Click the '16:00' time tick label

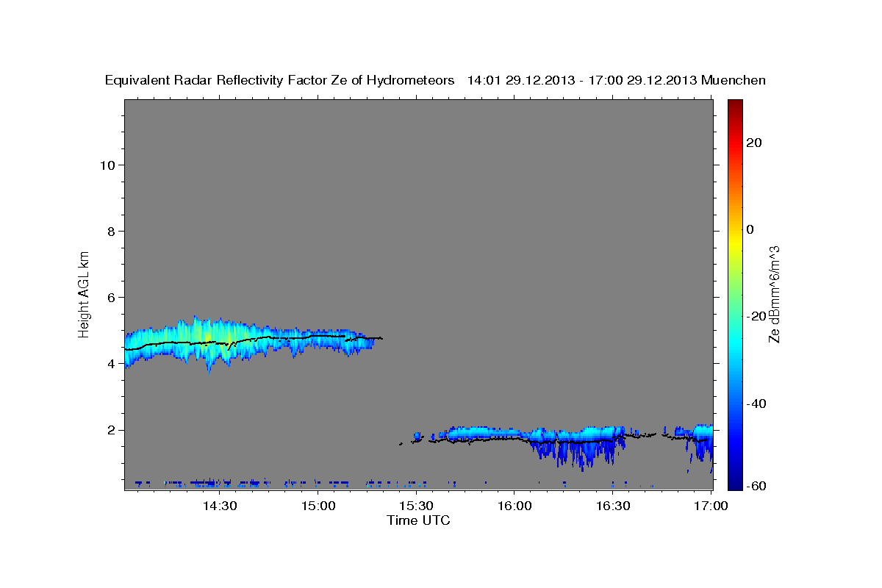[514, 506]
